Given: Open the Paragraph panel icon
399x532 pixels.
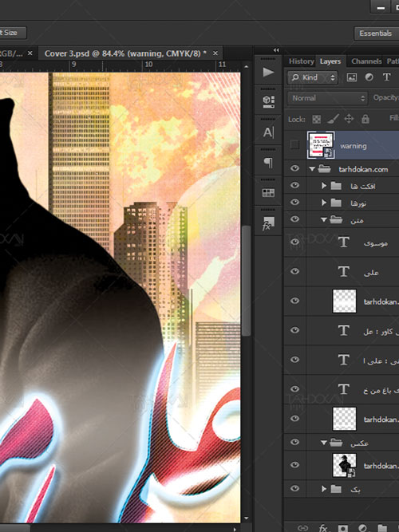Looking at the screenshot, I should coord(268,163).
